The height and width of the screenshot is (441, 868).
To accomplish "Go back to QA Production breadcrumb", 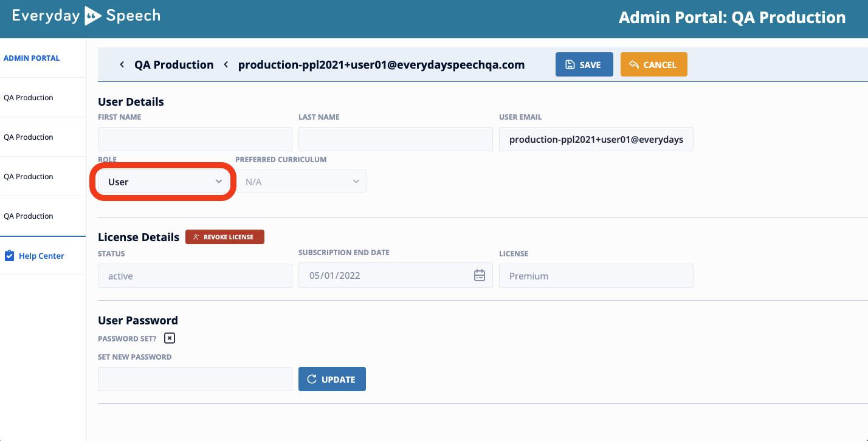I will click(174, 64).
